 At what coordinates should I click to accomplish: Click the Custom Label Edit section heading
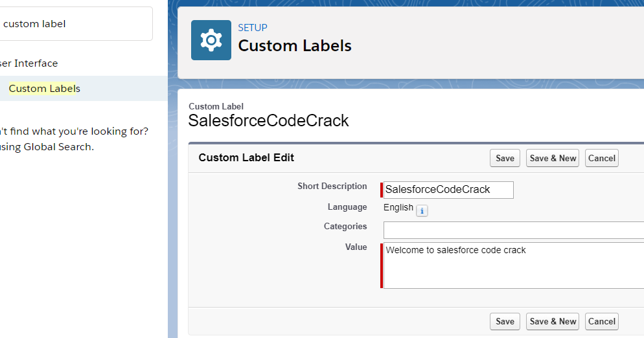(x=246, y=158)
